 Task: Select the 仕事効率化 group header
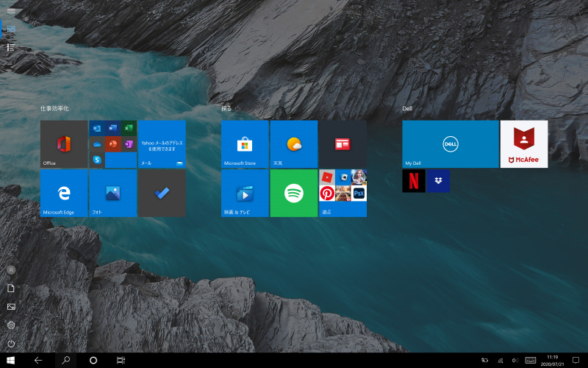click(x=54, y=108)
